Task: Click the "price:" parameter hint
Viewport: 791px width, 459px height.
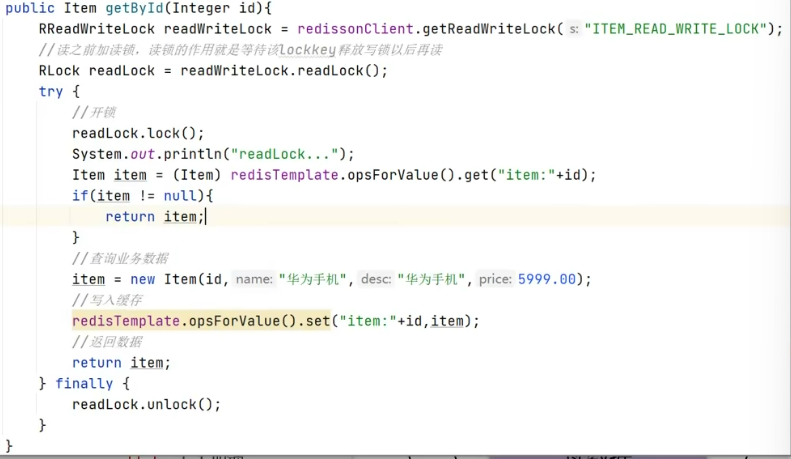Action: (x=495, y=280)
